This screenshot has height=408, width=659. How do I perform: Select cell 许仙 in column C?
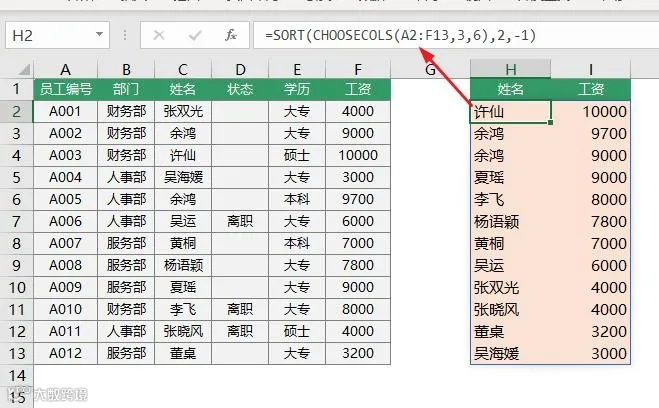coord(183,155)
